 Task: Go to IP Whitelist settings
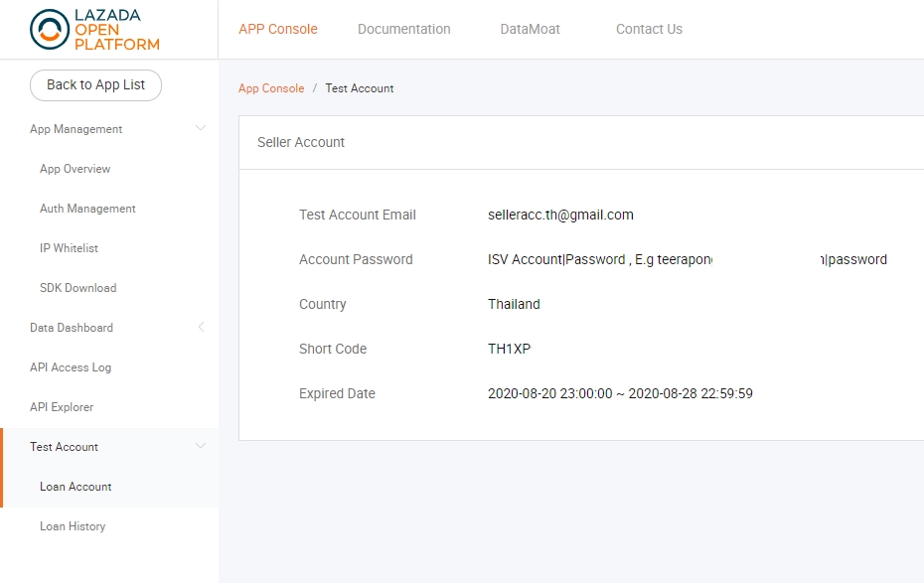[69, 248]
